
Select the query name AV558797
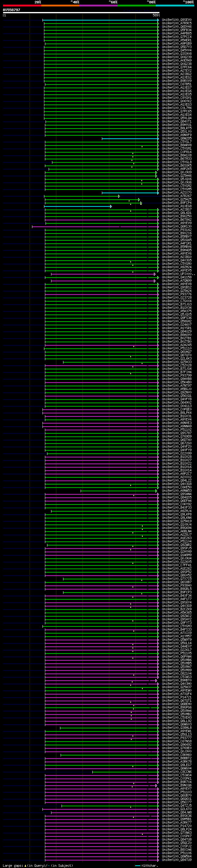click(11, 10)
